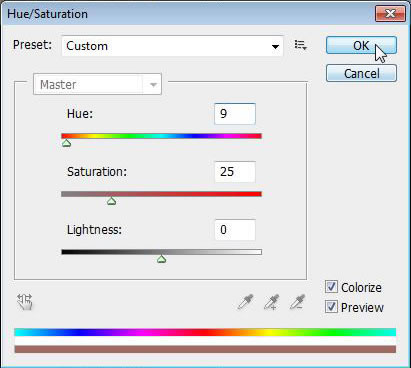Click the Saturation red slider track
The image size is (411, 368).
(x=161, y=194)
